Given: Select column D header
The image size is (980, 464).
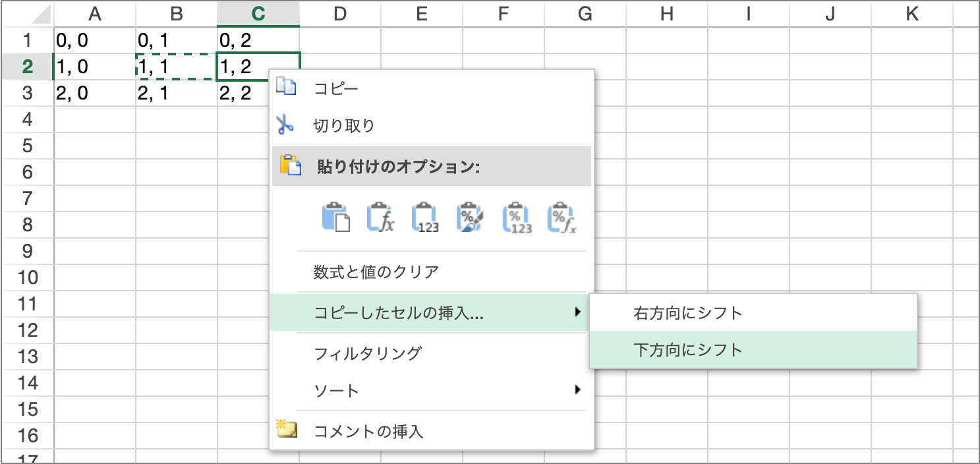Looking at the screenshot, I should [x=340, y=14].
